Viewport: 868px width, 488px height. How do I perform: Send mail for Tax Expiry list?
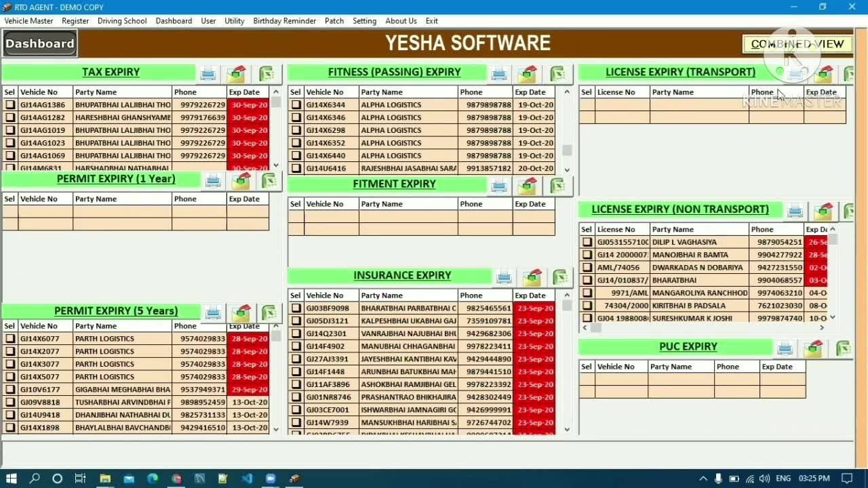[237, 73]
